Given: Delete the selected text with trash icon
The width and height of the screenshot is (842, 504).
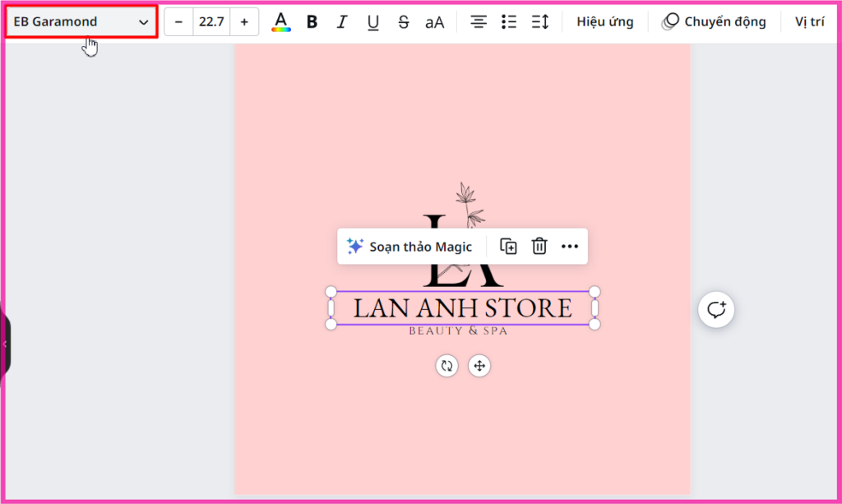Looking at the screenshot, I should [539, 247].
